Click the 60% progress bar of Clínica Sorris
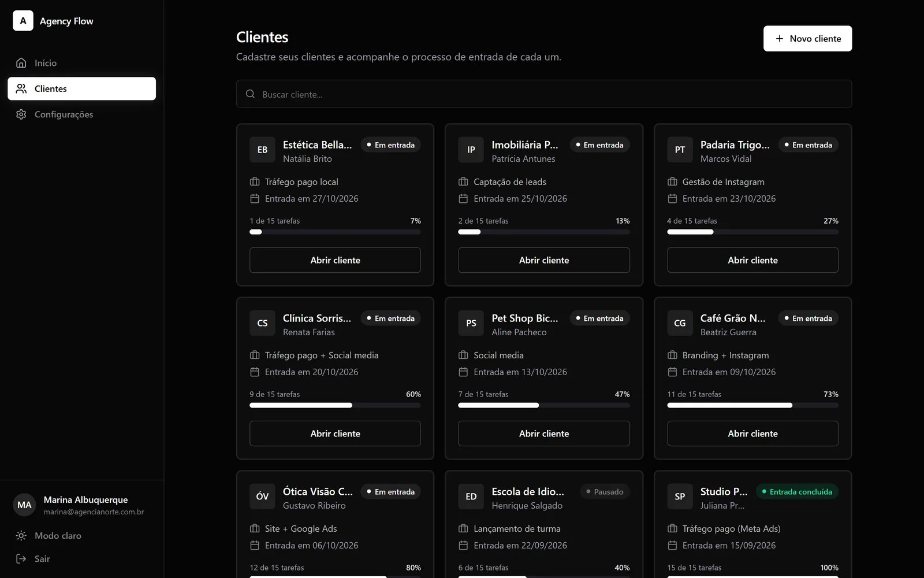Screen dimensions: 924x578 coord(335,405)
